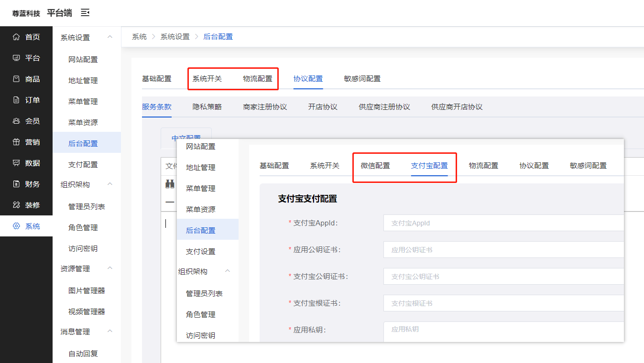Open 装修 in the dark main navigation
Viewport: 644px width, 363px height.
[x=26, y=205]
